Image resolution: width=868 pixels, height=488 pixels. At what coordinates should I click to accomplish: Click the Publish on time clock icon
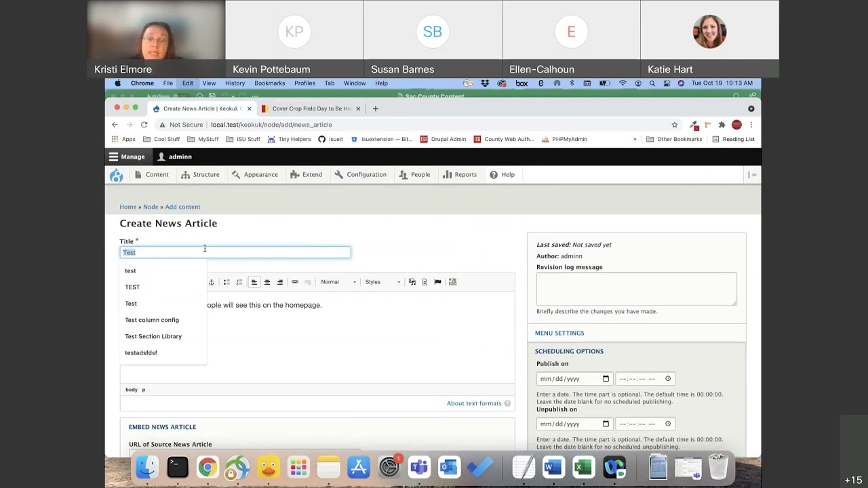[x=668, y=379]
